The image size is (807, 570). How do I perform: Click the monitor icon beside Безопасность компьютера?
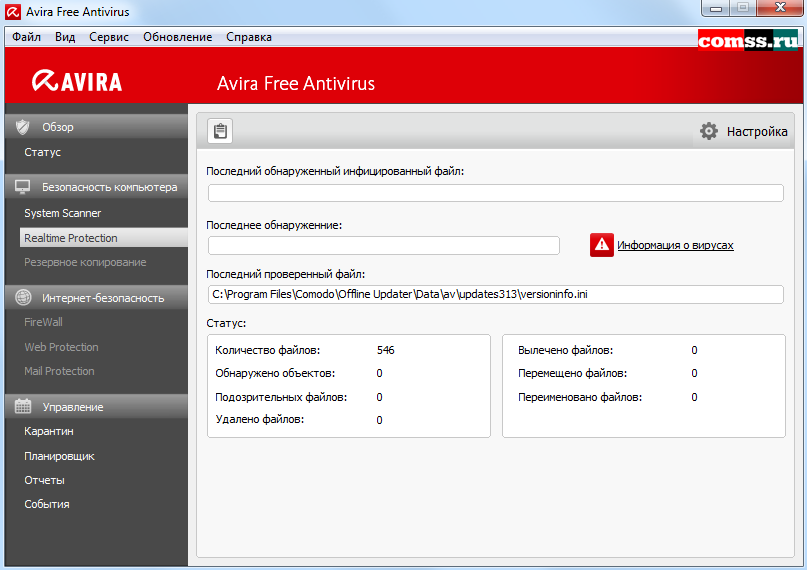pos(23,187)
